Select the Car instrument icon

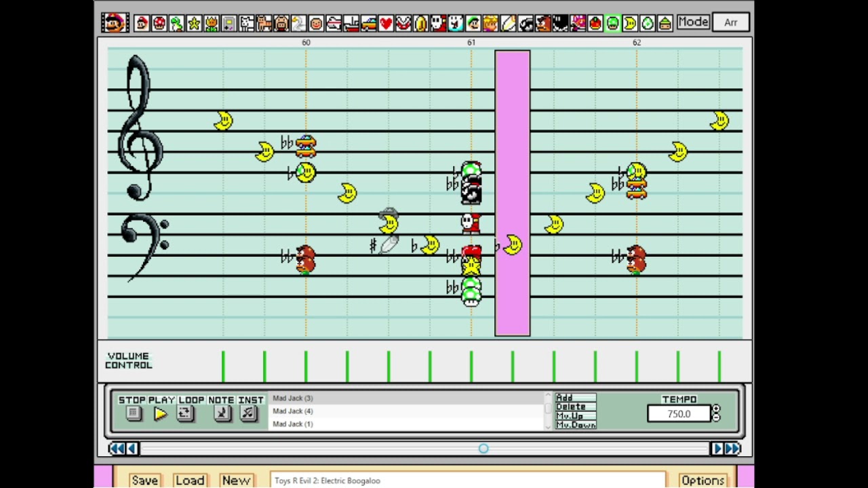368,23
